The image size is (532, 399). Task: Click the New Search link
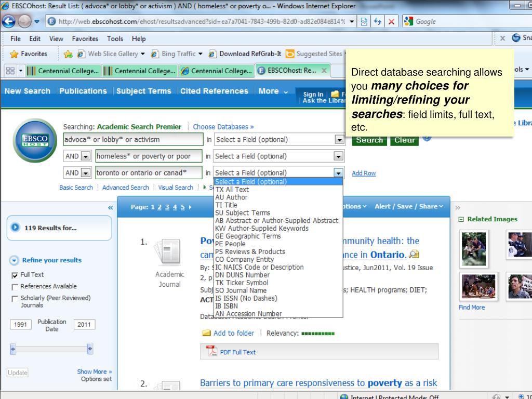27,91
